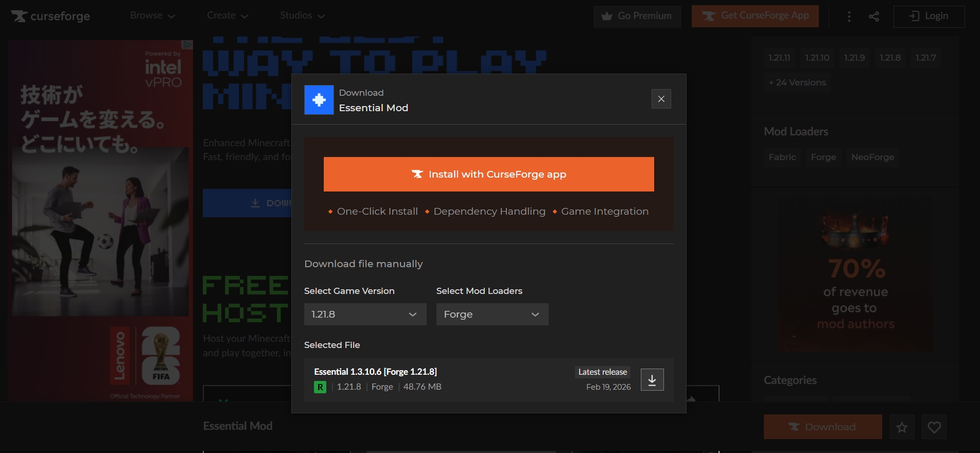Screen dimensions: 980x453
Task: Expand the Create menu
Action: click(x=227, y=16)
